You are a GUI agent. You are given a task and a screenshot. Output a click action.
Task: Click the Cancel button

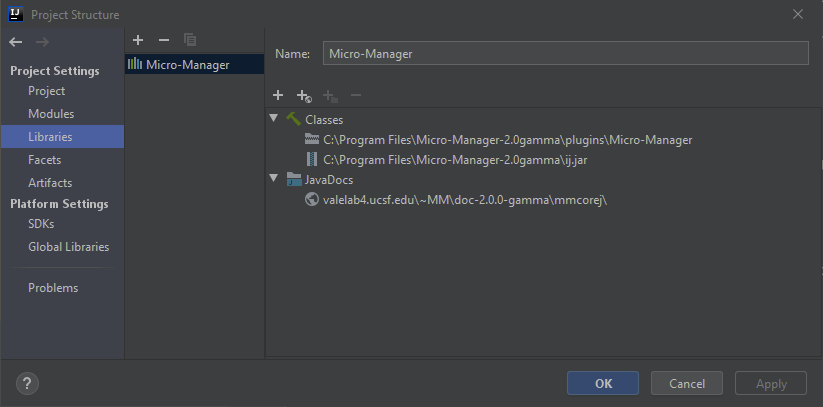pos(687,383)
